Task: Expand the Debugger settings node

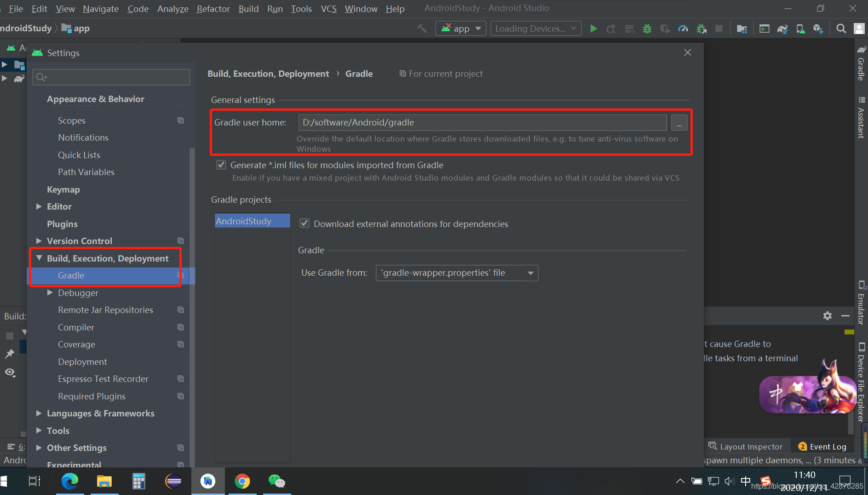Action: (50, 293)
